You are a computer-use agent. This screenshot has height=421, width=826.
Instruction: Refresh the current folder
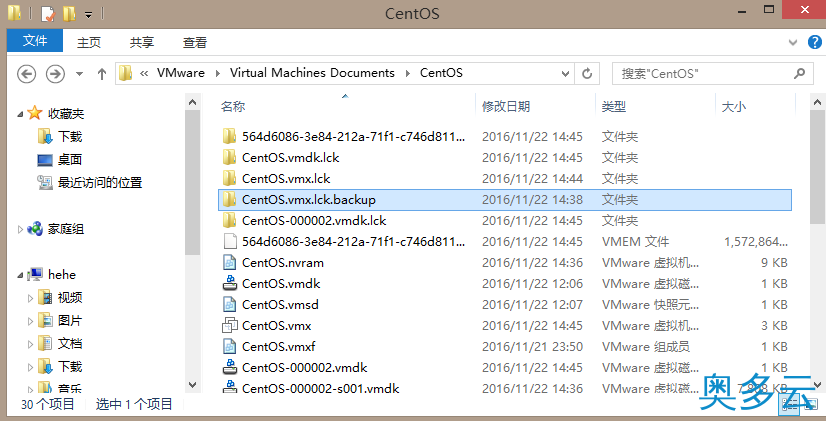click(x=587, y=74)
